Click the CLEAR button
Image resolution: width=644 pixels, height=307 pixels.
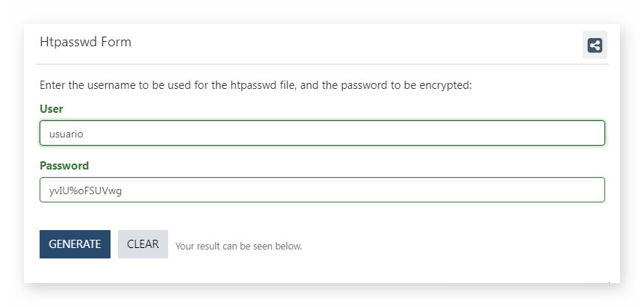(143, 244)
